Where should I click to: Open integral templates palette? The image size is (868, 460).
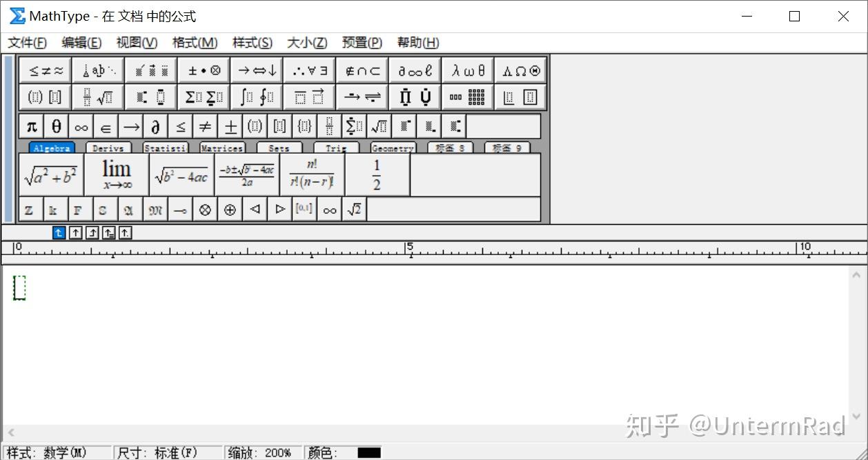click(x=257, y=97)
